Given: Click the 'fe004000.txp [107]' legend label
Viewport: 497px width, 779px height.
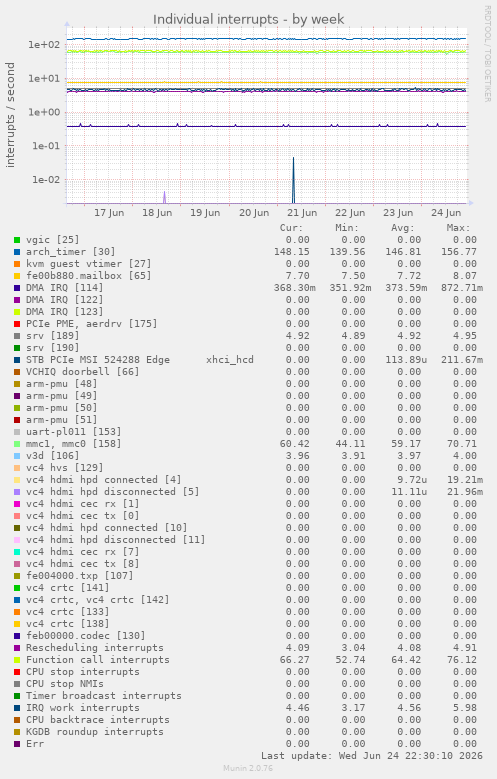Looking at the screenshot, I should (80, 576).
